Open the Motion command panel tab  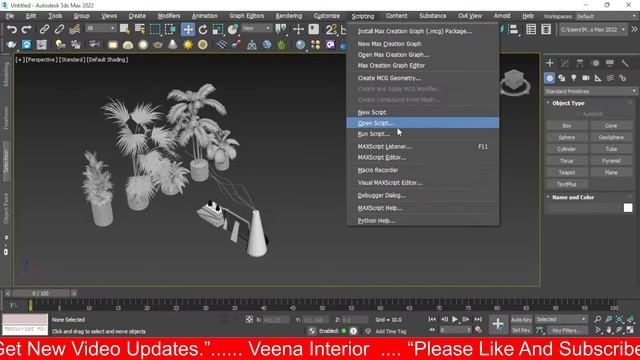(595, 63)
